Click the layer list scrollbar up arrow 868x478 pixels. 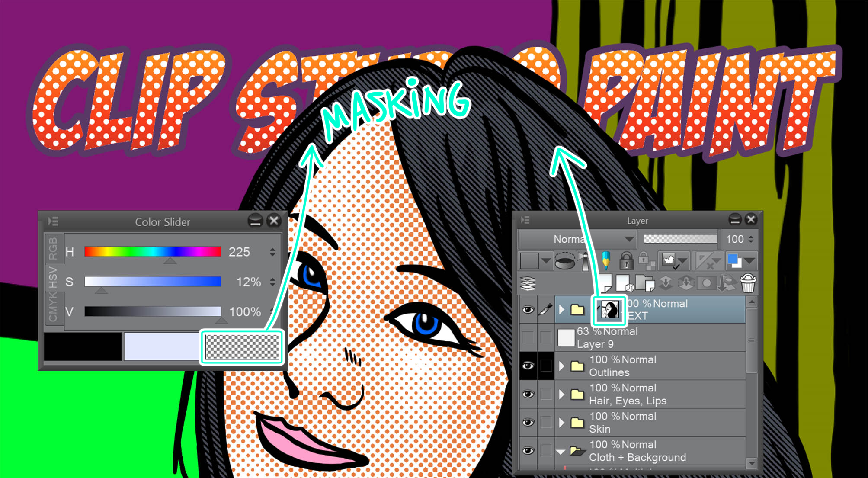[x=752, y=302]
